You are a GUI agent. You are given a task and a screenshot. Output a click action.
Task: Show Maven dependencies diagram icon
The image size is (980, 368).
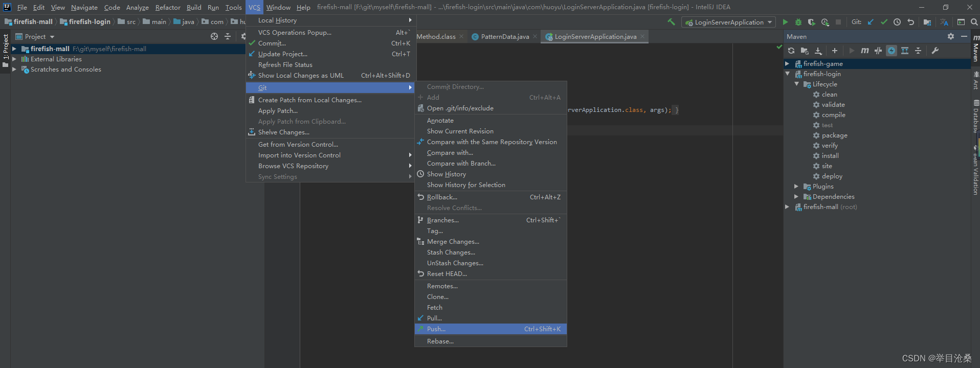[x=905, y=51]
